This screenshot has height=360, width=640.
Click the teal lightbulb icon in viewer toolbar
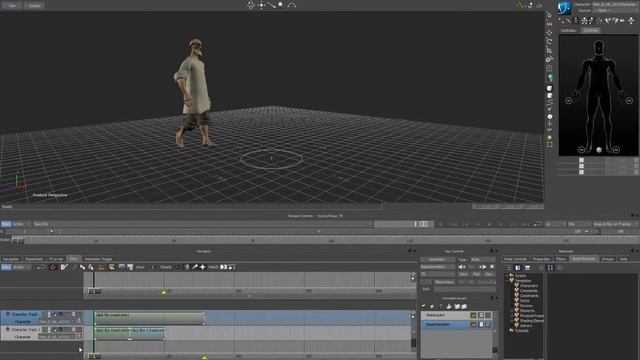(550, 78)
